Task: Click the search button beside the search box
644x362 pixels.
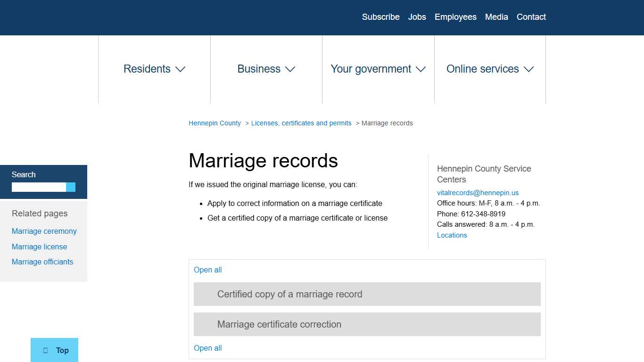Action: coord(71,187)
